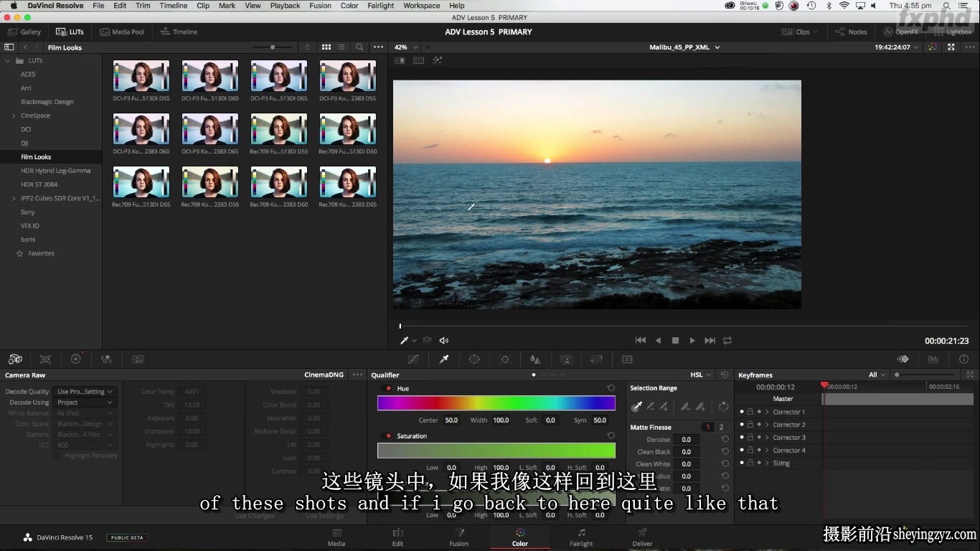Open the Motion Effects palette icon

[138, 359]
